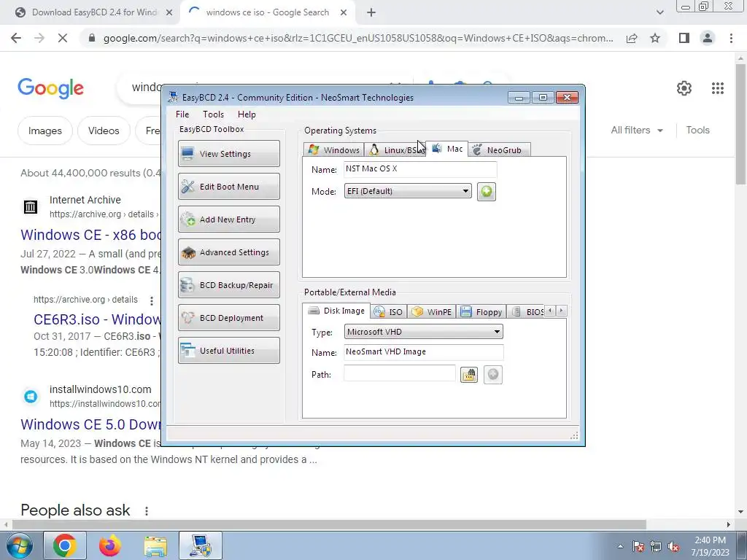Stop loading the Chrome page
Image resolution: width=747 pixels, height=560 pixels.
(x=63, y=38)
